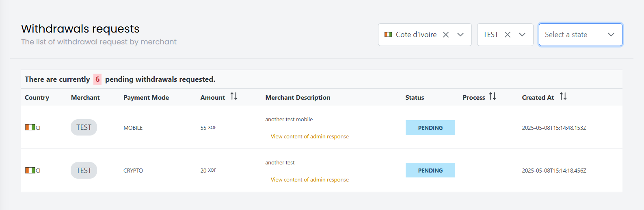View admin response for CRYPTO withdrawal
This screenshot has height=210, width=644.
point(309,180)
